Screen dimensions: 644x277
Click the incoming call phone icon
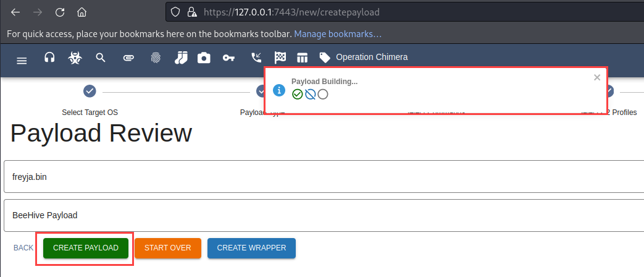click(256, 58)
